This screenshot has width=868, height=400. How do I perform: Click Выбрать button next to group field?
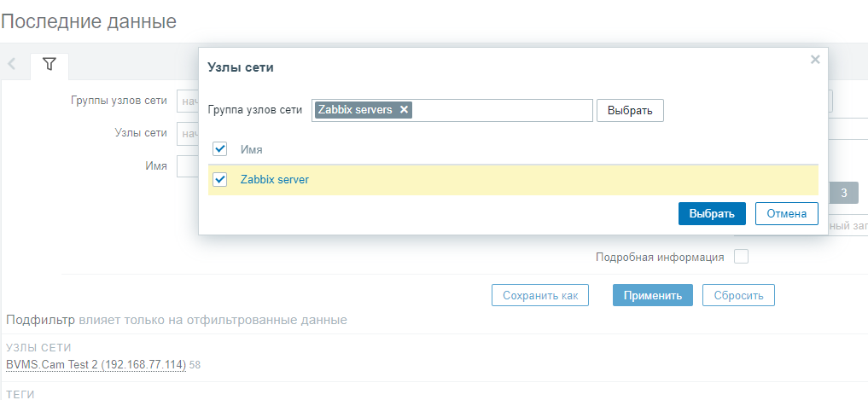click(x=630, y=110)
